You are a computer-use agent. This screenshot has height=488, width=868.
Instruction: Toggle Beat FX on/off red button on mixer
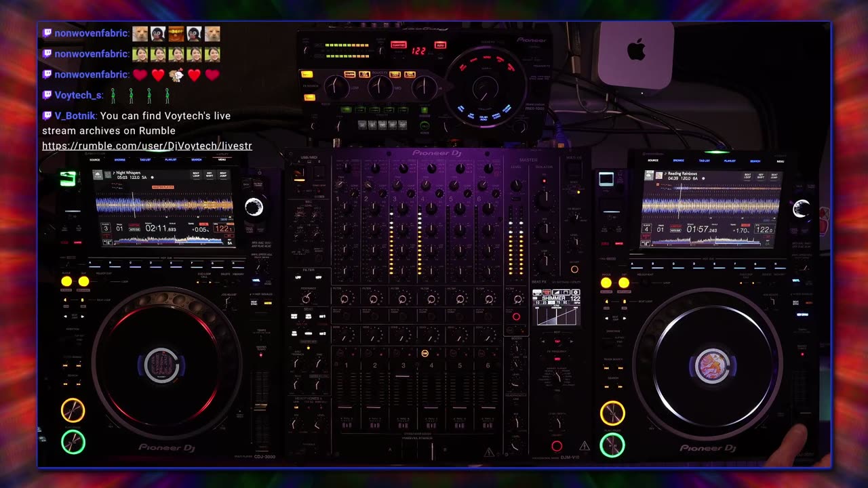click(x=557, y=446)
